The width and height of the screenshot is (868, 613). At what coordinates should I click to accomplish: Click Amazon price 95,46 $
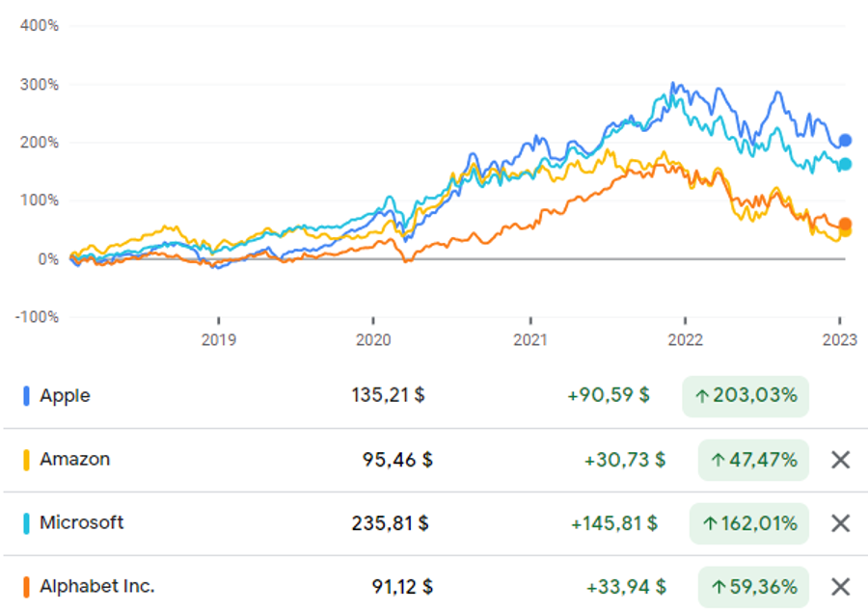397,460
